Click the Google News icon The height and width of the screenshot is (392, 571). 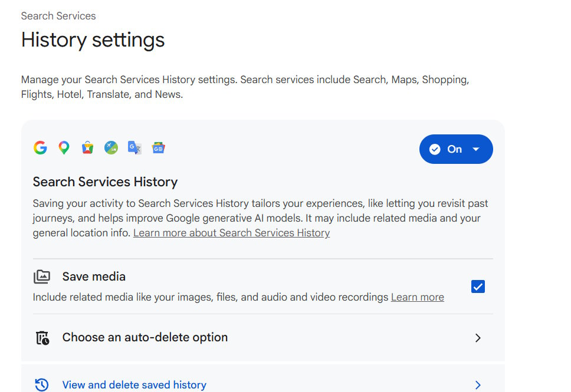159,148
